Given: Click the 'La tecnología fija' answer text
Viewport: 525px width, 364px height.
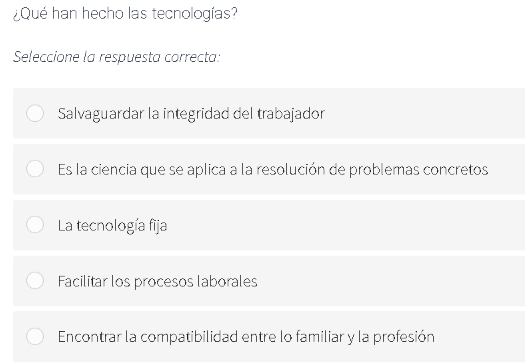Looking at the screenshot, I should [112, 226].
